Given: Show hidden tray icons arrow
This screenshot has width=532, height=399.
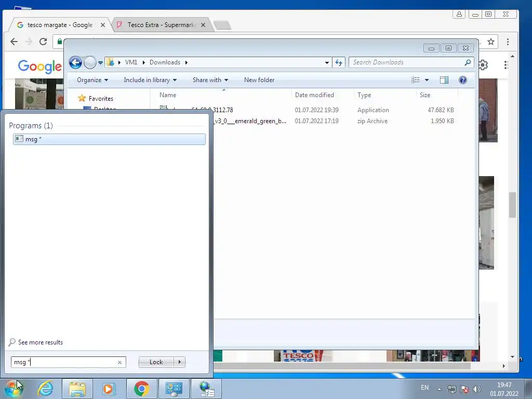Looking at the screenshot, I should (439, 389).
